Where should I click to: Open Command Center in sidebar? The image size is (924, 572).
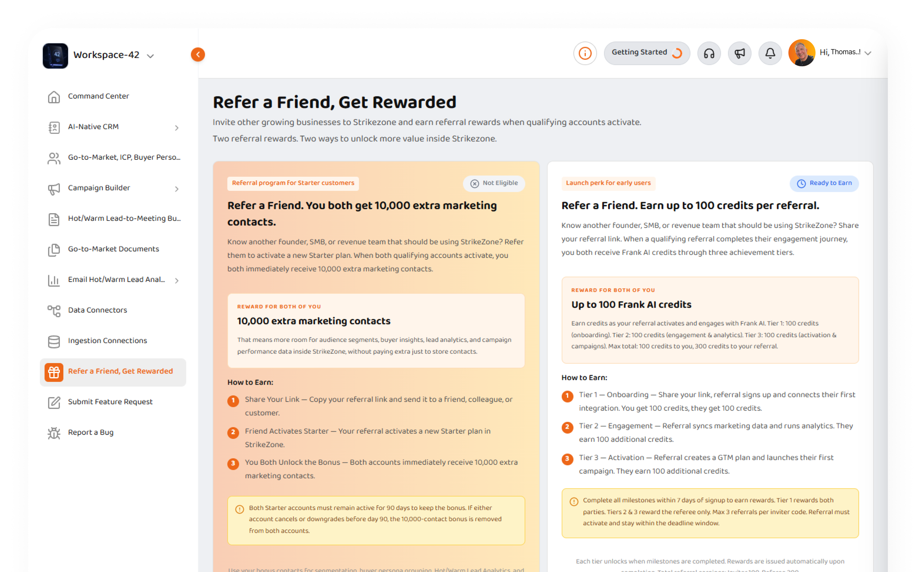click(x=113, y=96)
